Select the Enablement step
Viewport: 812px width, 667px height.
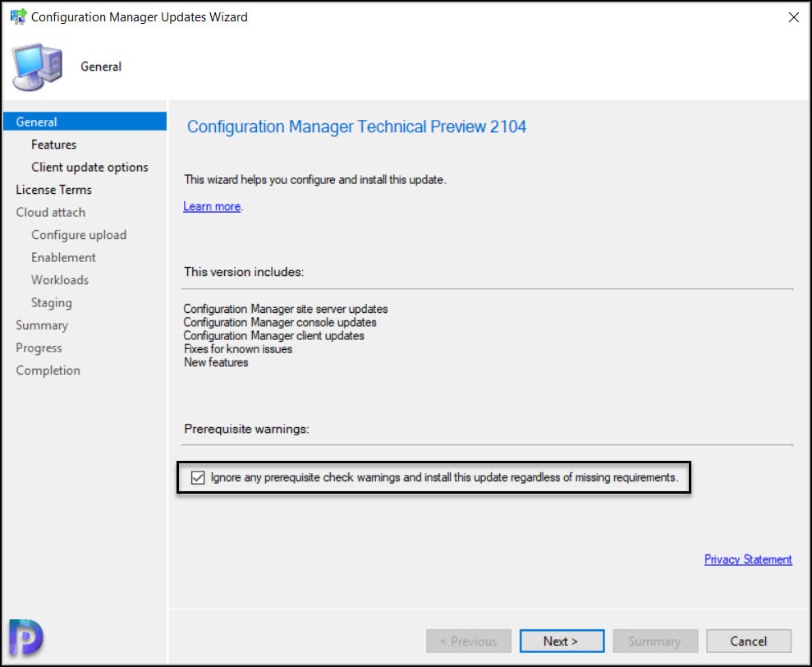[64, 258]
